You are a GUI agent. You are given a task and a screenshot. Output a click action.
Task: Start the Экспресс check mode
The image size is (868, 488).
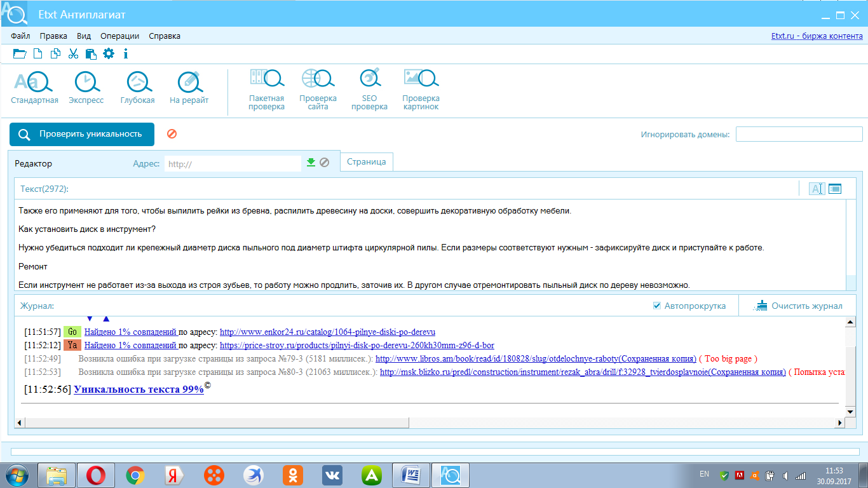86,87
